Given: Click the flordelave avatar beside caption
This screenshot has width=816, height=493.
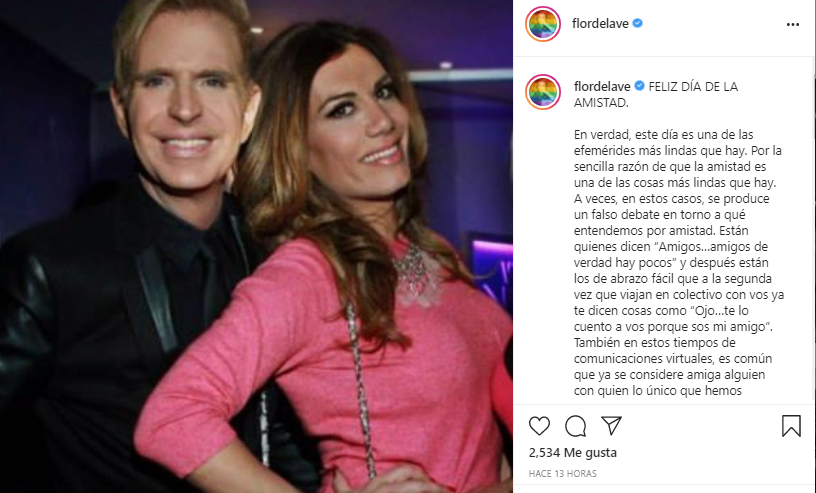Looking at the screenshot, I should click(543, 92).
